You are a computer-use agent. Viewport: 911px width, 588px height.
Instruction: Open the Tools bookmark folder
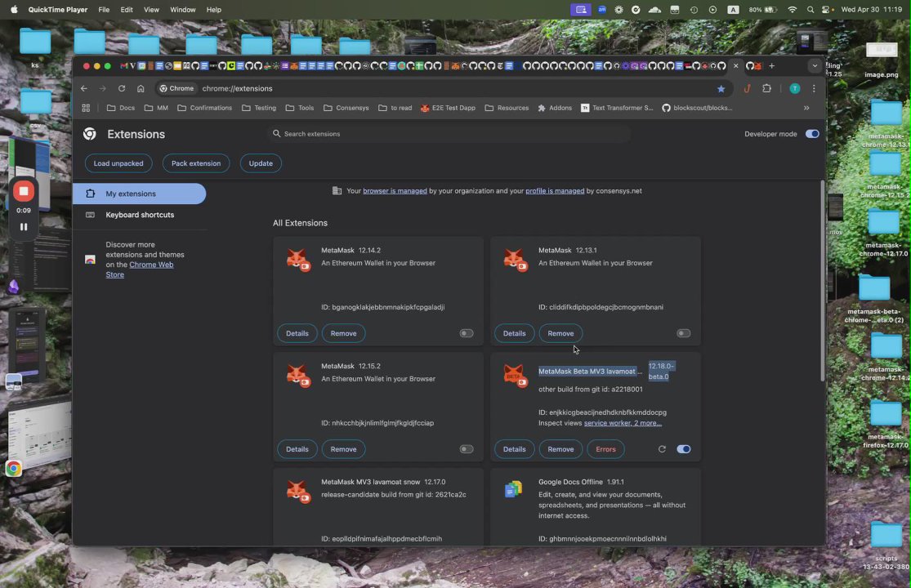(x=300, y=108)
